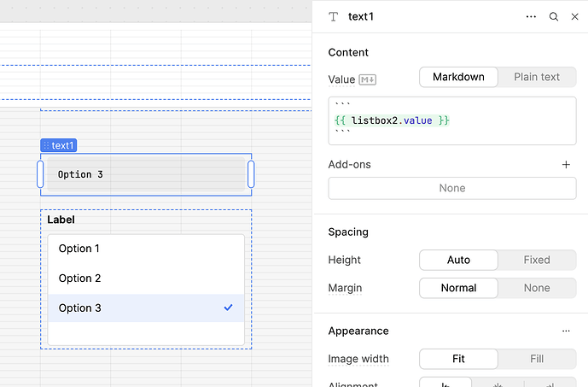This screenshot has width=588, height=387.
Task: Click the Content section heading
Action: point(348,53)
